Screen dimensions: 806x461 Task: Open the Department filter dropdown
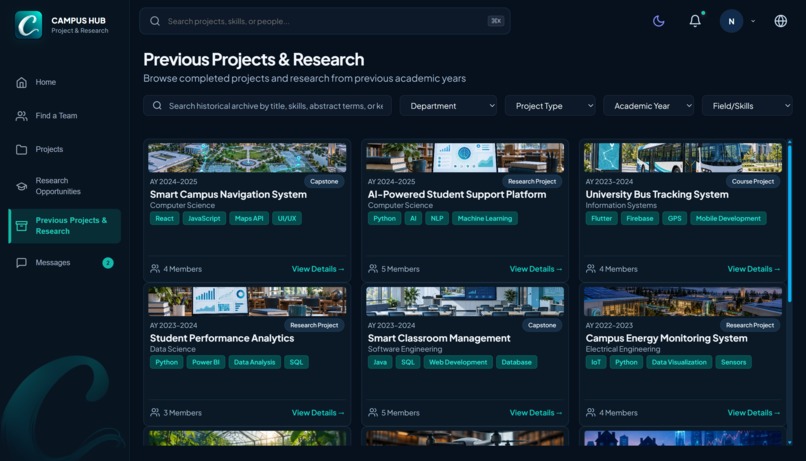tap(448, 105)
